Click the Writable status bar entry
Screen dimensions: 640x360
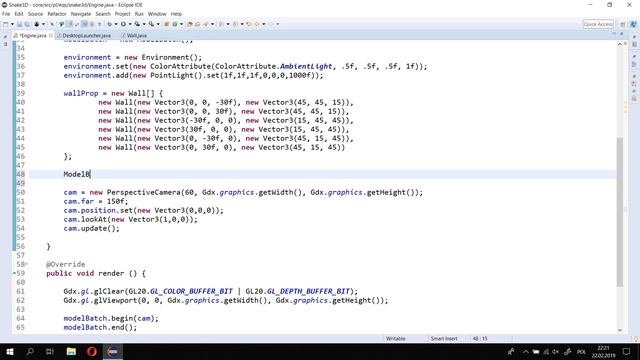[396, 338]
